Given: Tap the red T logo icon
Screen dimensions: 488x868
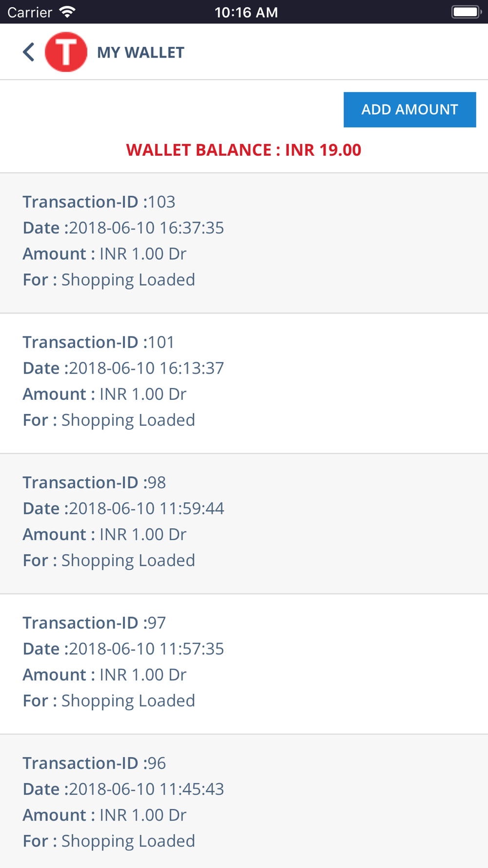Looking at the screenshot, I should (66, 52).
